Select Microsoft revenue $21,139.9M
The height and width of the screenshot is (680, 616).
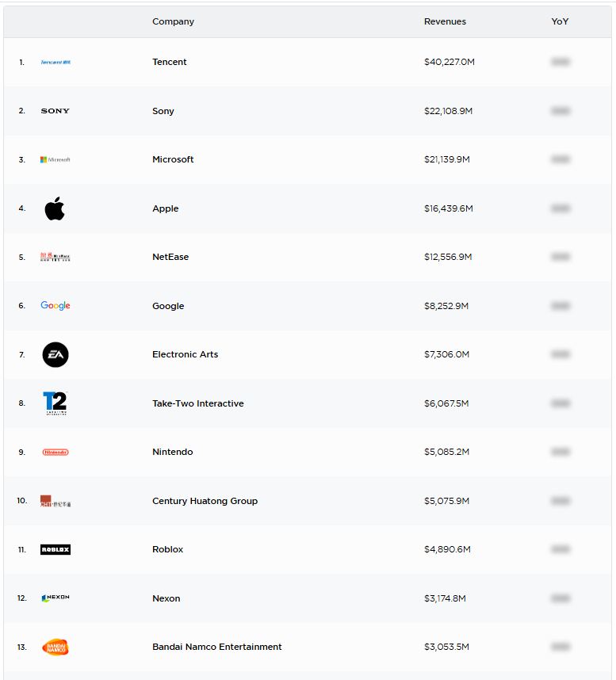point(447,159)
